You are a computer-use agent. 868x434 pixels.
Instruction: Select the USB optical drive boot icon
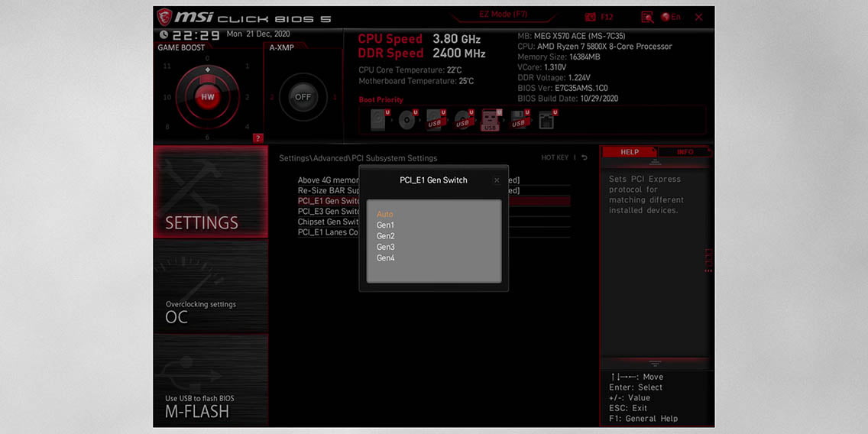pyautogui.click(x=464, y=119)
